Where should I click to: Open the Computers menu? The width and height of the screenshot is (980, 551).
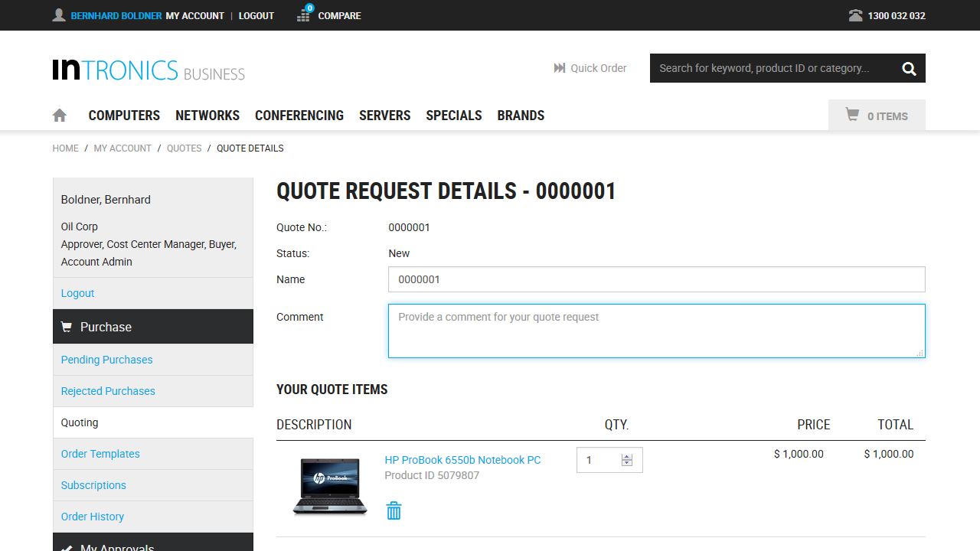pos(124,116)
